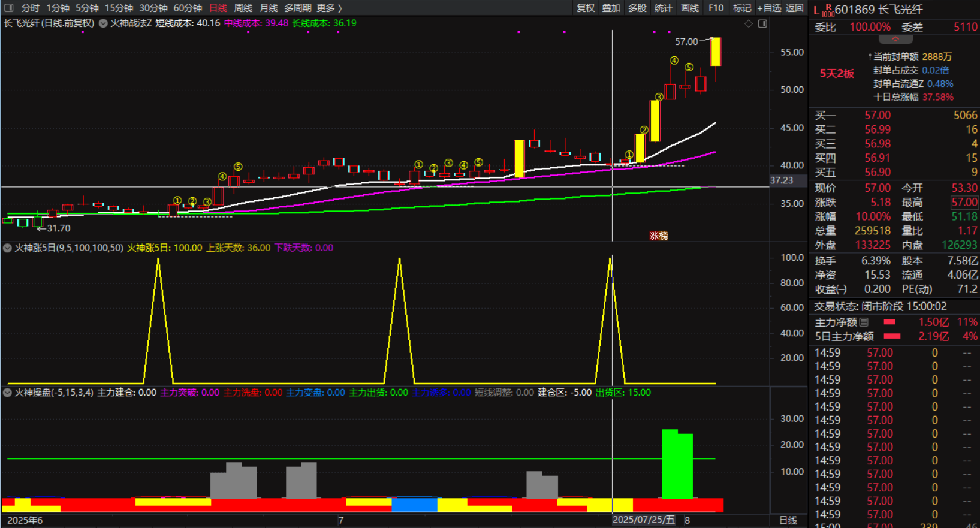Click the 涨榜 badge on the chart
The height and width of the screenshot is (528, 980).
tap(658, 236)
